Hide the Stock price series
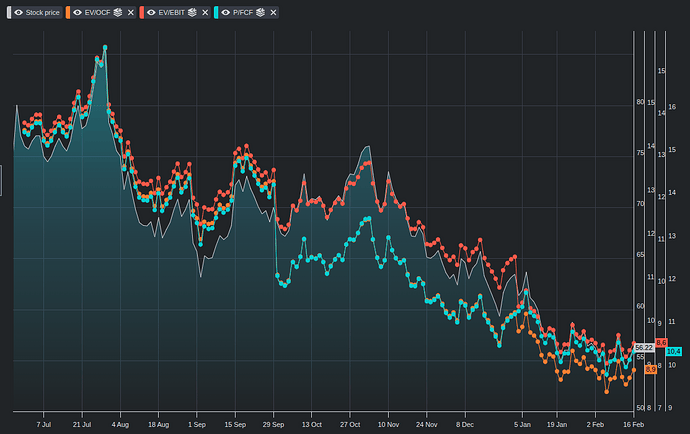Viewport: 690px width, 434px height. coord(18,12)
